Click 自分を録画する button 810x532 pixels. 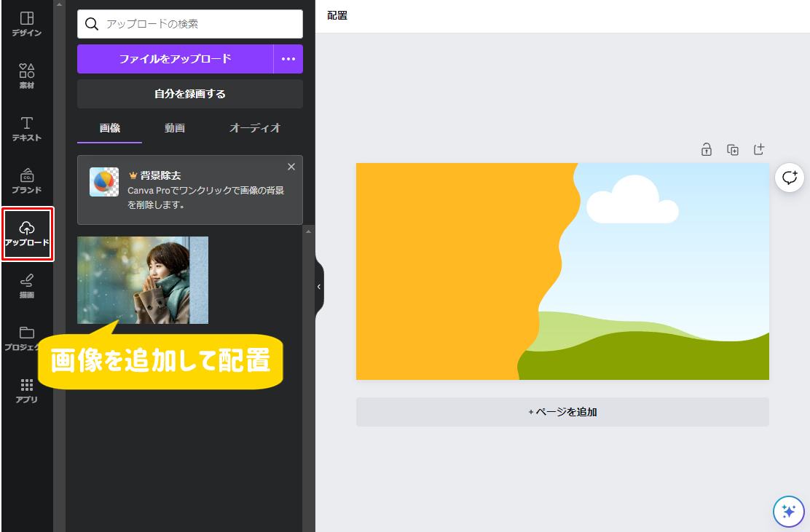[190, 94]
